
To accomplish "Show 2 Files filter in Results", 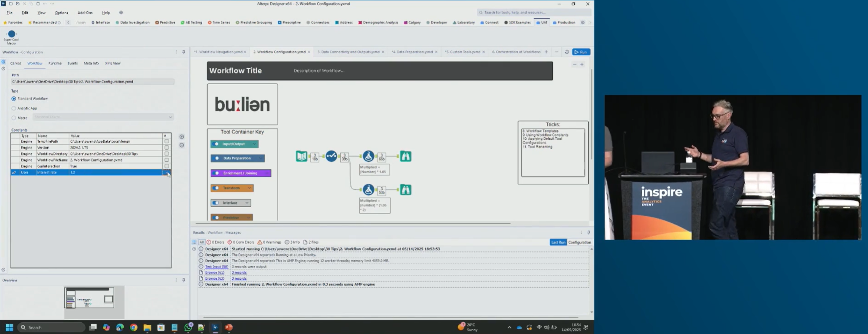I will 311,242.
